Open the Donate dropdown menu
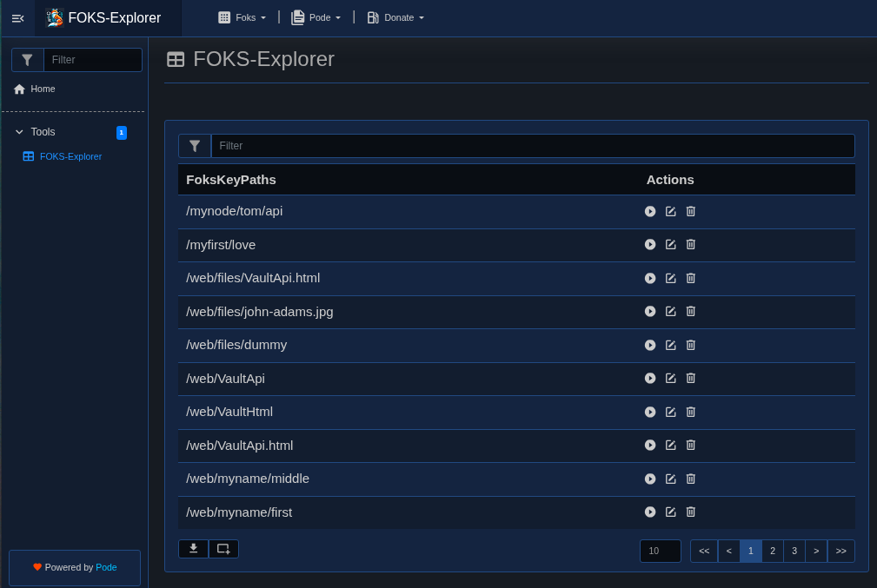Viewport: 877px width, 588px height. coord(395,17)
